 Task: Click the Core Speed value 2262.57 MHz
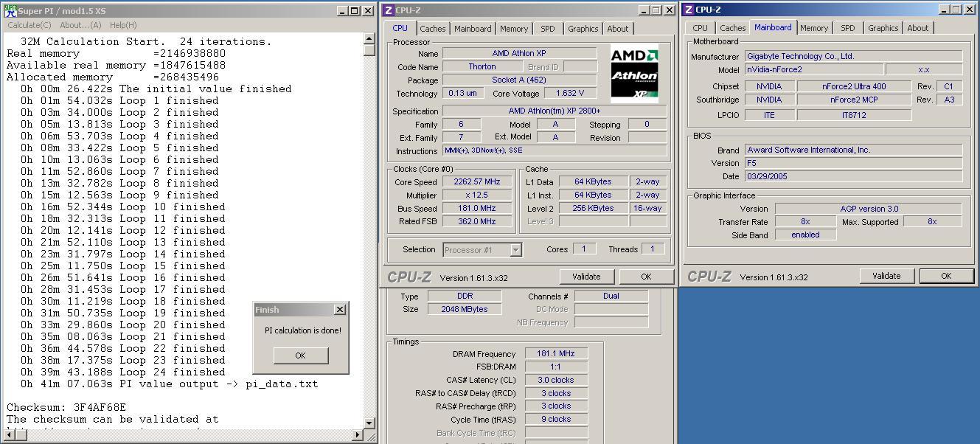pyautogui.click(x=477, y=181)
